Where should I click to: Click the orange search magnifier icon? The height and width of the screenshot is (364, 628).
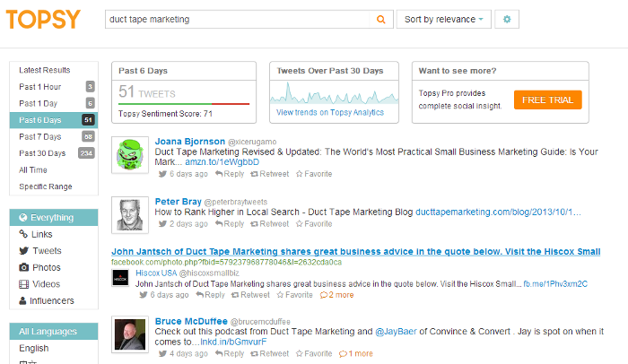pyautogui.click(x=381, y=19)
